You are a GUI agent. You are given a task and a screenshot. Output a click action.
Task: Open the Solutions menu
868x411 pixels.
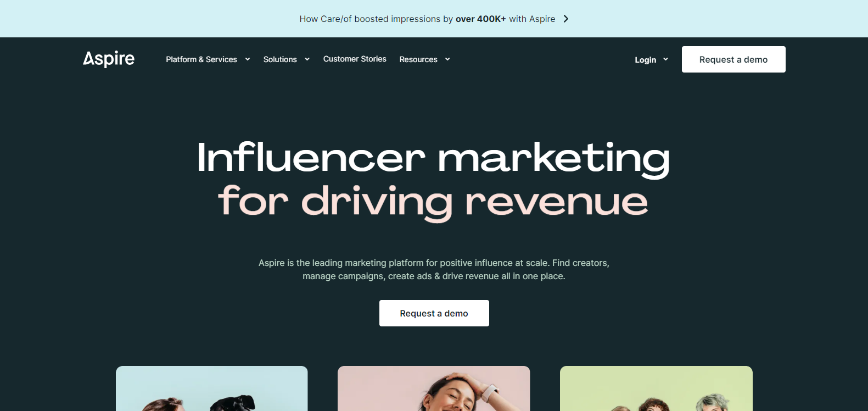tap(280, 59)
